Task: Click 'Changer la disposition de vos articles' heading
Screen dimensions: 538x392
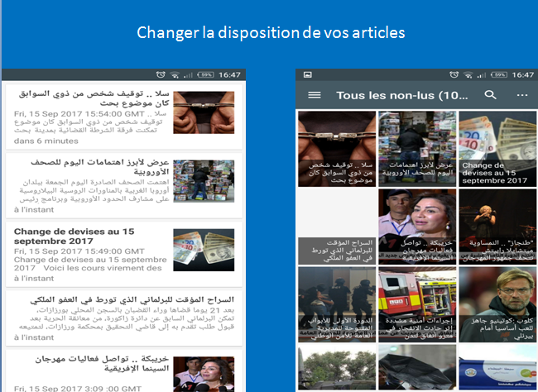Action: point(271,33)
